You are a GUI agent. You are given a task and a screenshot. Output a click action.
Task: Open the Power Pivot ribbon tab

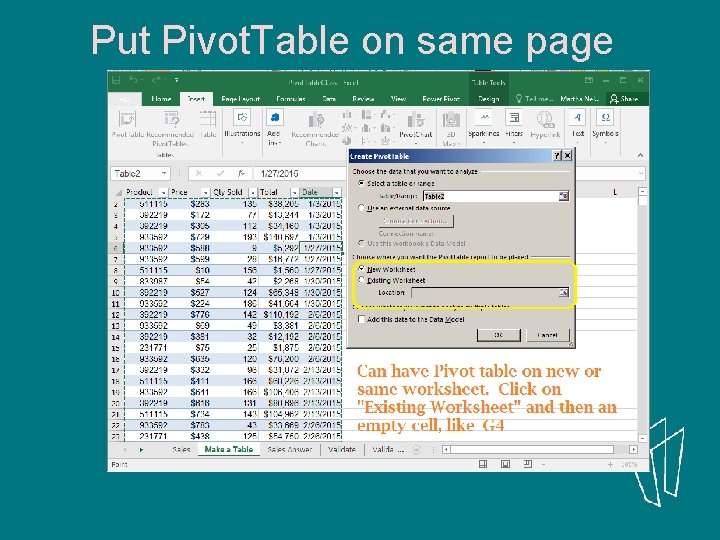pyautogui.click(x=441, y=99)
